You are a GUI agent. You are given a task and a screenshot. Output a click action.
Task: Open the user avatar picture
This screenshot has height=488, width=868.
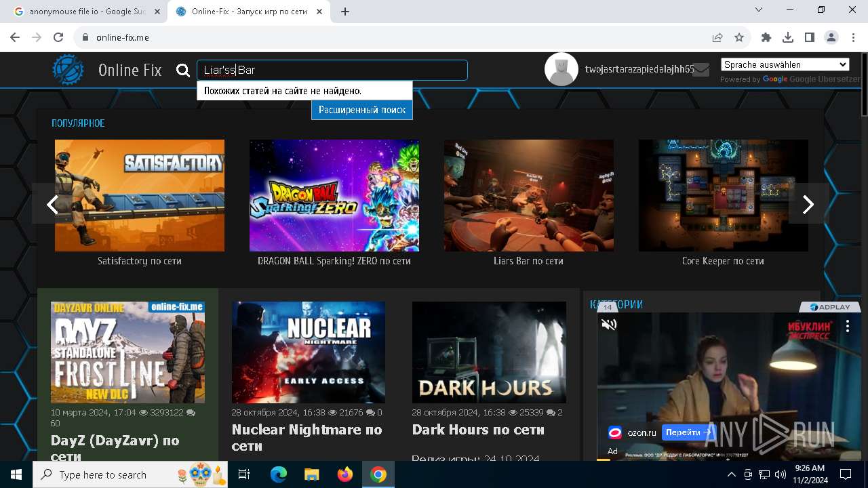(561, 69)
